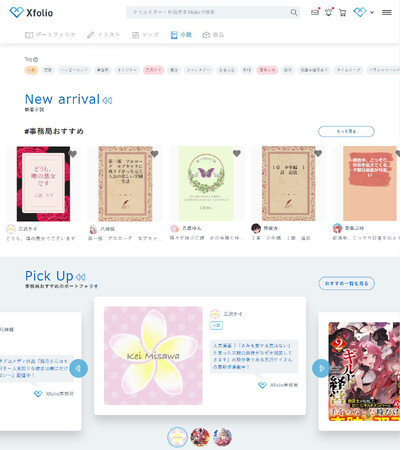Click the Tag help question icon
Screen dimensions: 401x450
36,59
